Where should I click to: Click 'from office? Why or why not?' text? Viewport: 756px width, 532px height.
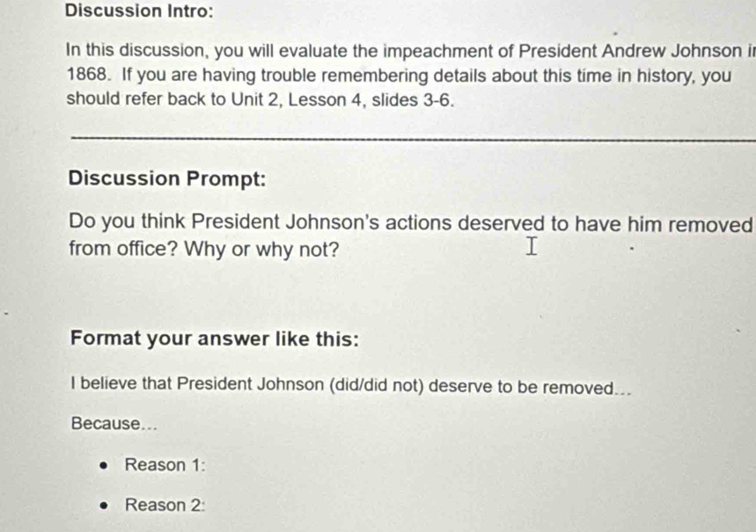(204, 249)
